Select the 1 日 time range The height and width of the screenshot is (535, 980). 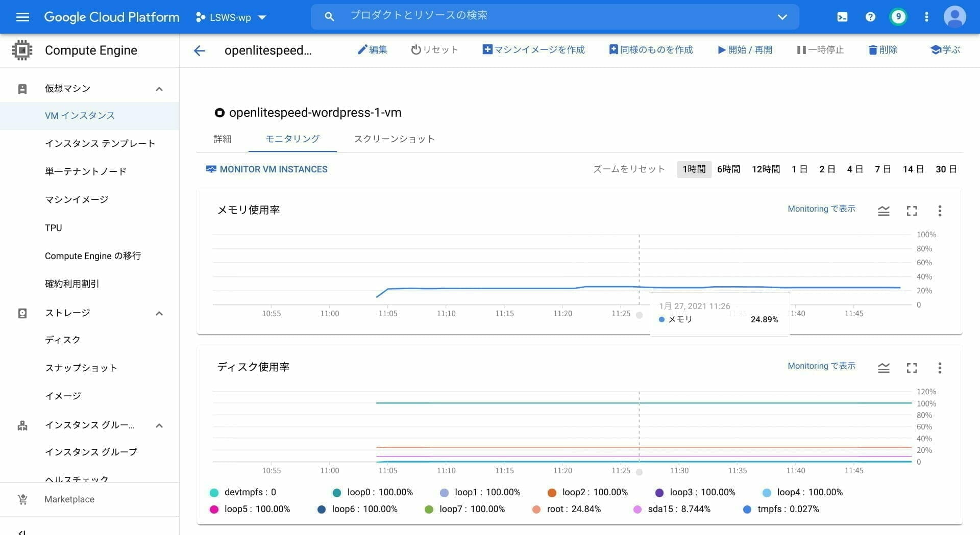tap(799, 169)
